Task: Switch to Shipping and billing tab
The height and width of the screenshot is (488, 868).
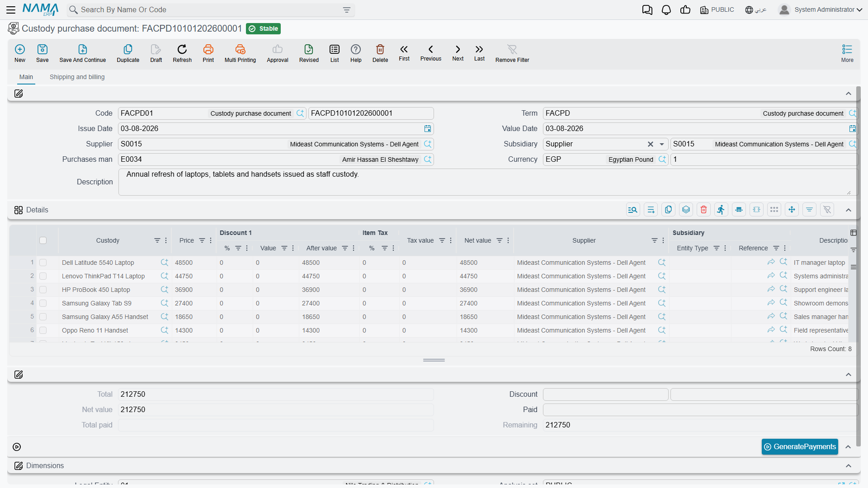Action: [x=77, y=77]
